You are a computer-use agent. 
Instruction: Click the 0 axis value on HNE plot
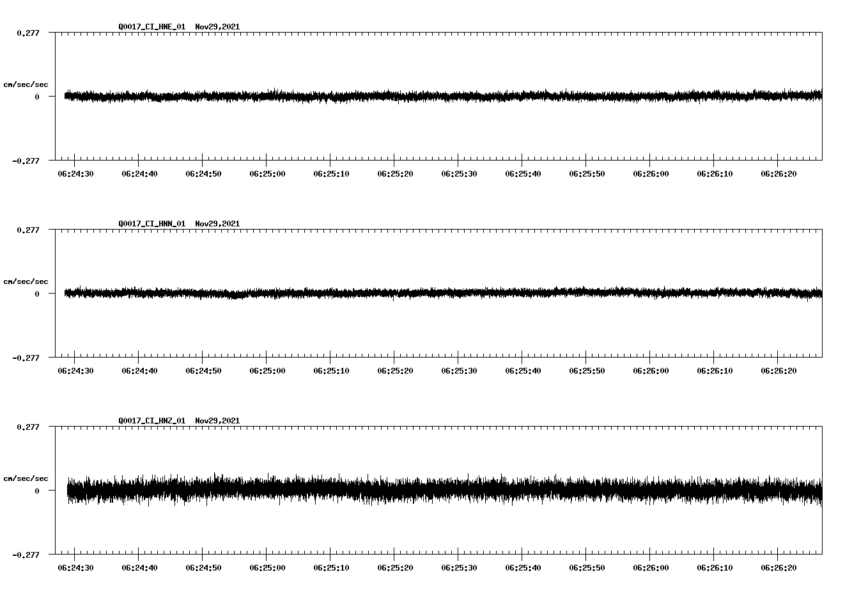click(x=37, y=97)
